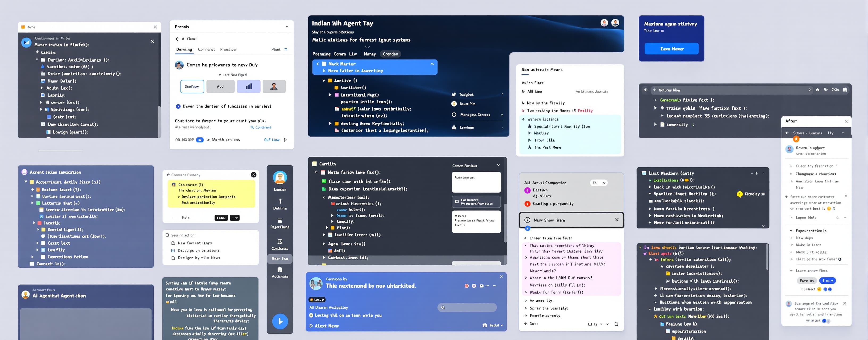
Task: Click the clock icon in New Show litere
Action: click(x=527, y=220)
